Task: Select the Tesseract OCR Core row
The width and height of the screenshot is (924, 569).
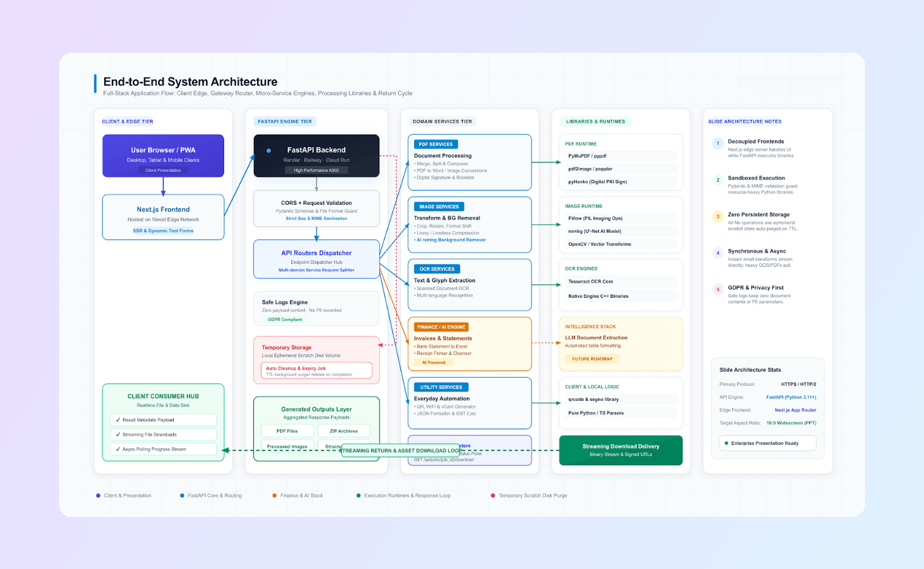Action: 621,282
